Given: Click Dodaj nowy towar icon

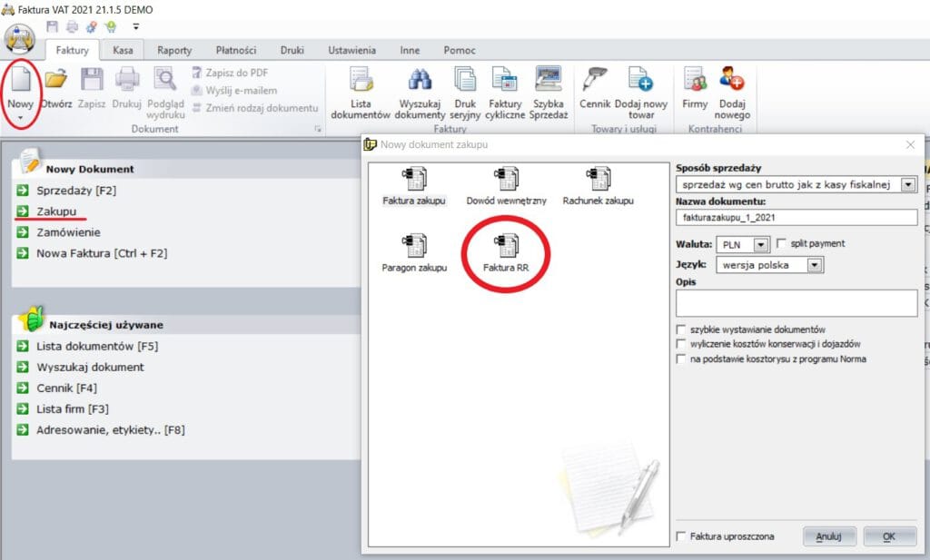Looking at the screenshot, I should point(640,84).
